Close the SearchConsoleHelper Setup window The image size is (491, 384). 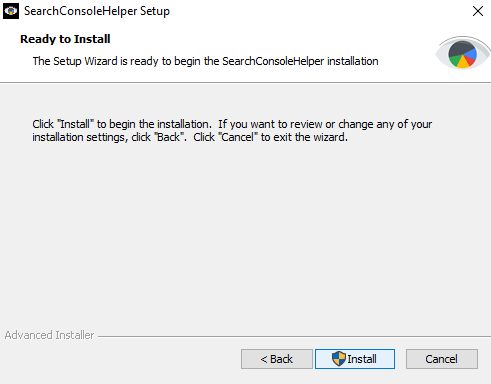(478, 11)
